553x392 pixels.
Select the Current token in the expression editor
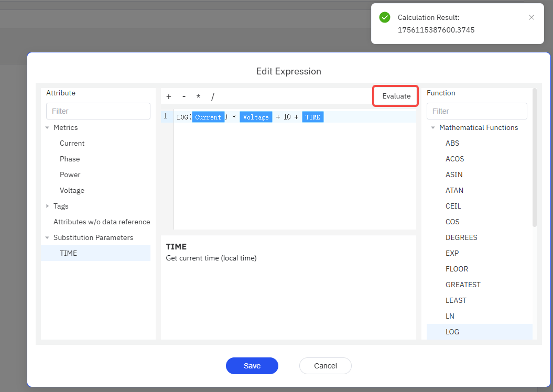point(209,117)
